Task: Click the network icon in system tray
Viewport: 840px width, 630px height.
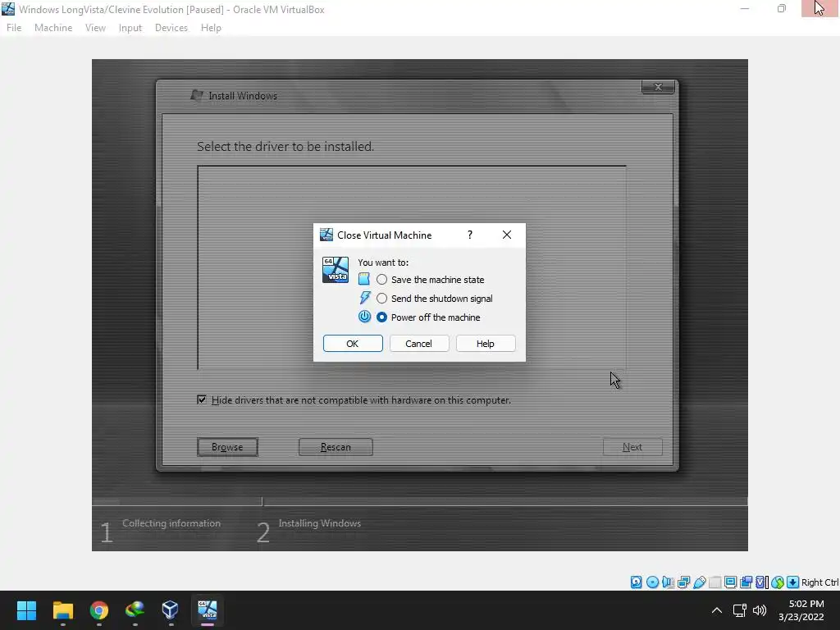Action: pos(739,610)
